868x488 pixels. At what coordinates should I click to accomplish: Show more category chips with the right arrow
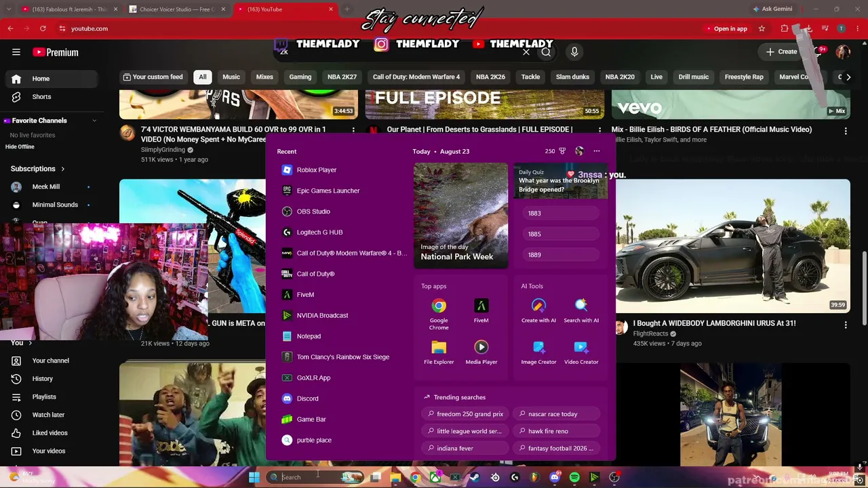pyautogui.click(x=848, y=77)
